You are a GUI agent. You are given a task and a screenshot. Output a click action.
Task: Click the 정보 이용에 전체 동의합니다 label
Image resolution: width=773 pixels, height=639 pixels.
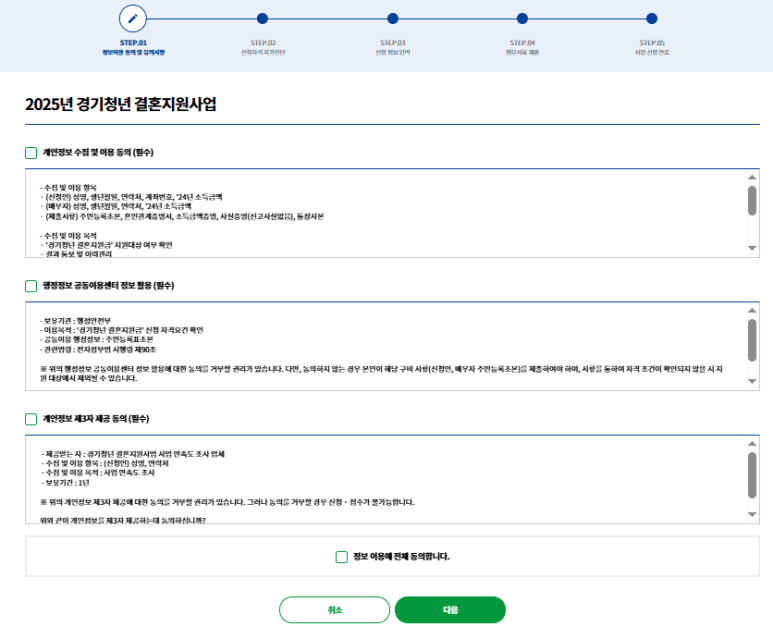coord(401,557)
